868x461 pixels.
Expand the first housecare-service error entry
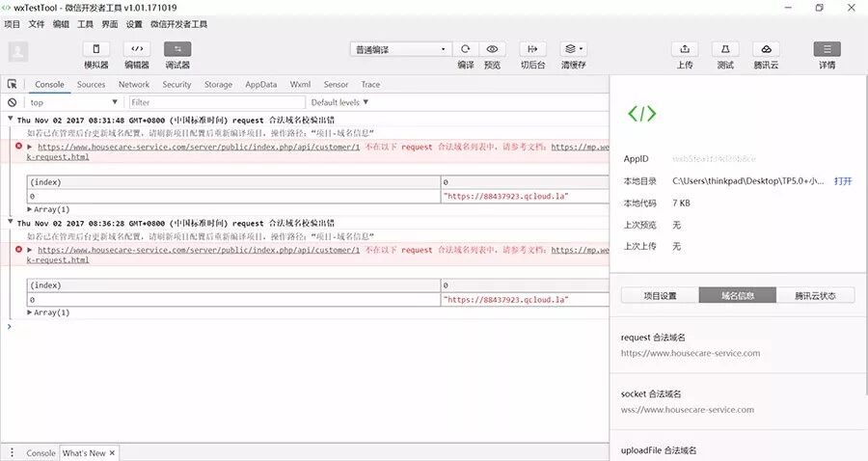30,147
